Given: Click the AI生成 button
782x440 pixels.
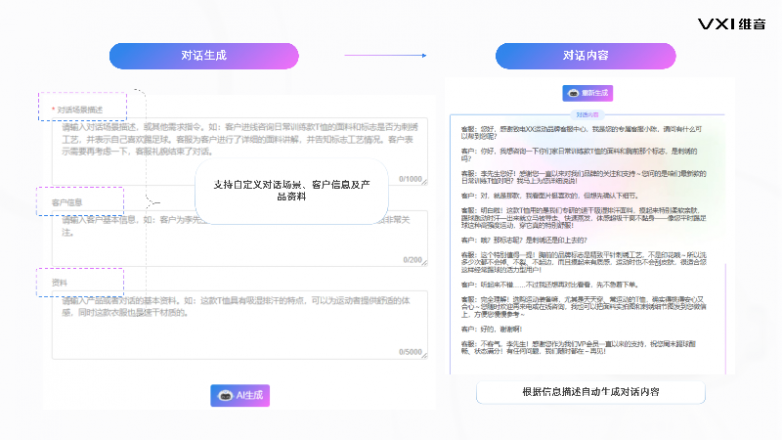Looking at the screenshot, I should [240, 395].
